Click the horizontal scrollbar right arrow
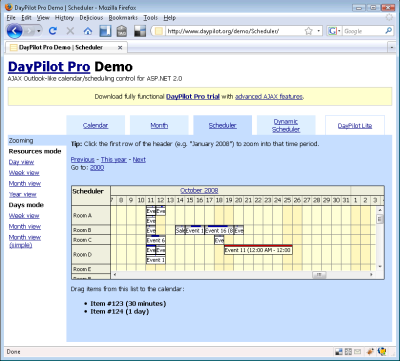Screen dimensions: 400x361 [371, 275]
